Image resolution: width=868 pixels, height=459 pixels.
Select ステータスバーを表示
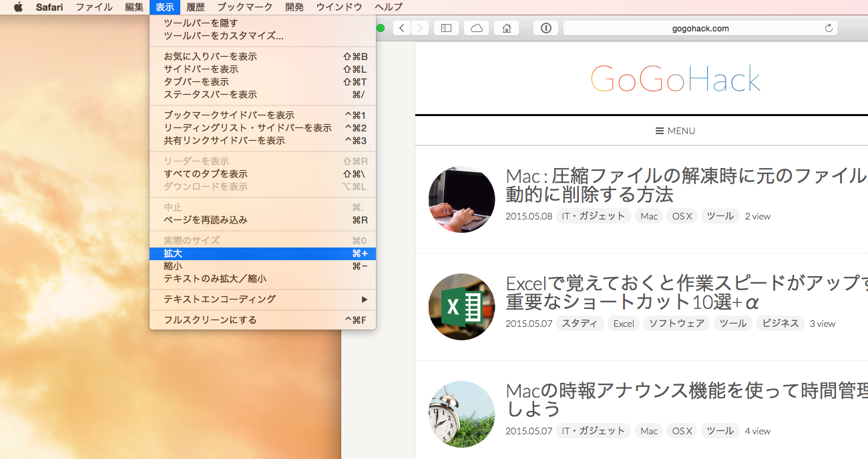[x=263, y=95]
